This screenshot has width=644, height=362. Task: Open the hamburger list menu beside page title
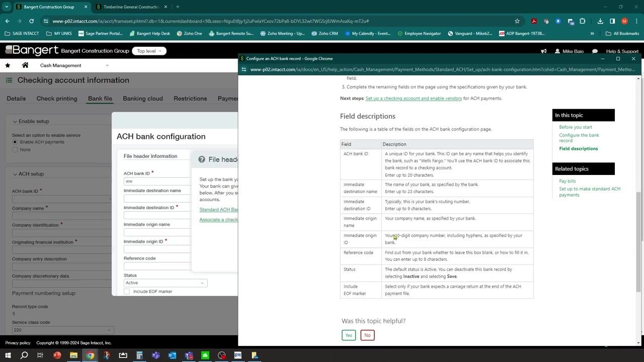(9, 80)
